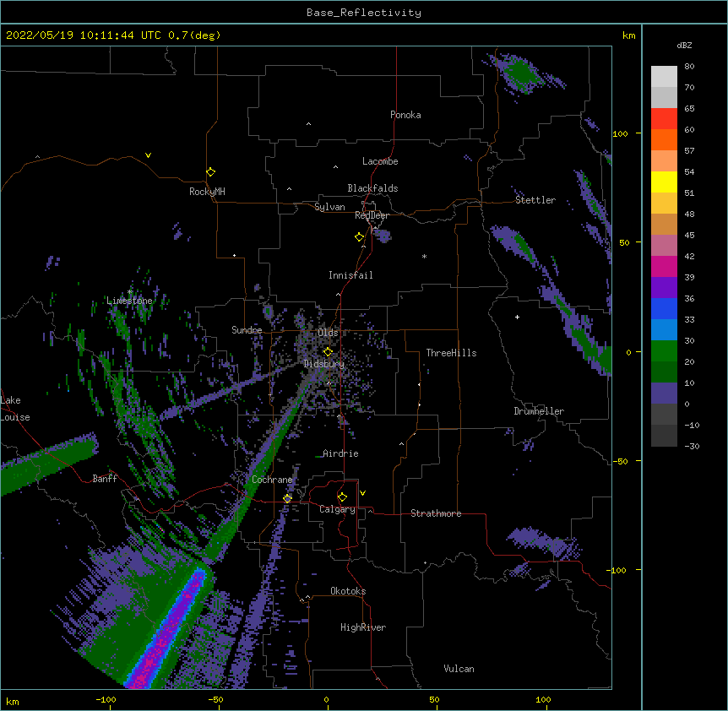
Task: Select the 100 tick on the right axis
Action: tap(620, 134)
